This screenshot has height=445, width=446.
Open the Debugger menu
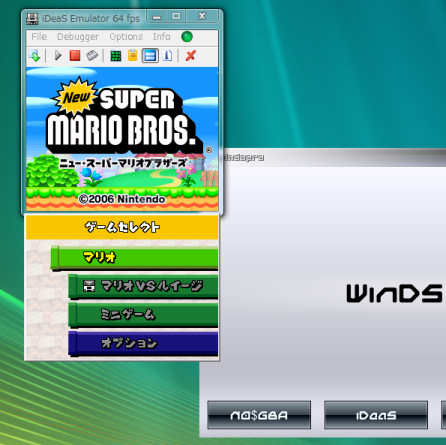(x=78, y=36)
